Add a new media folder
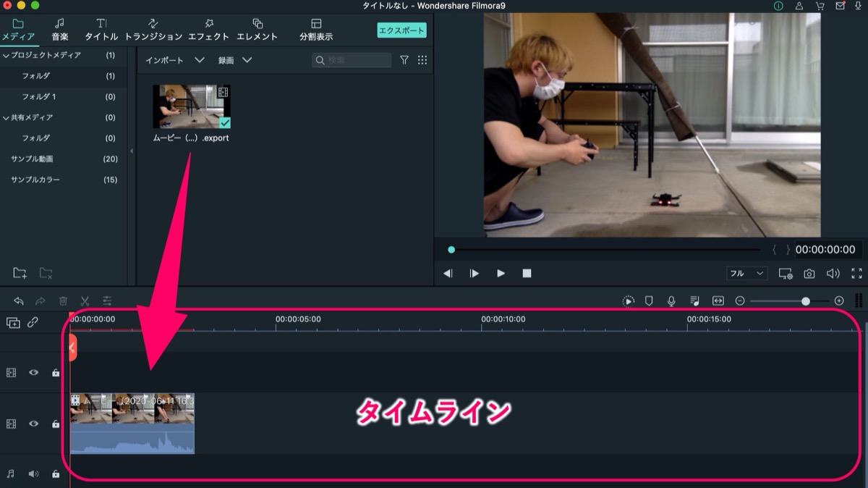This screenshot has height=488, width=868. click(x=20, y=273)
